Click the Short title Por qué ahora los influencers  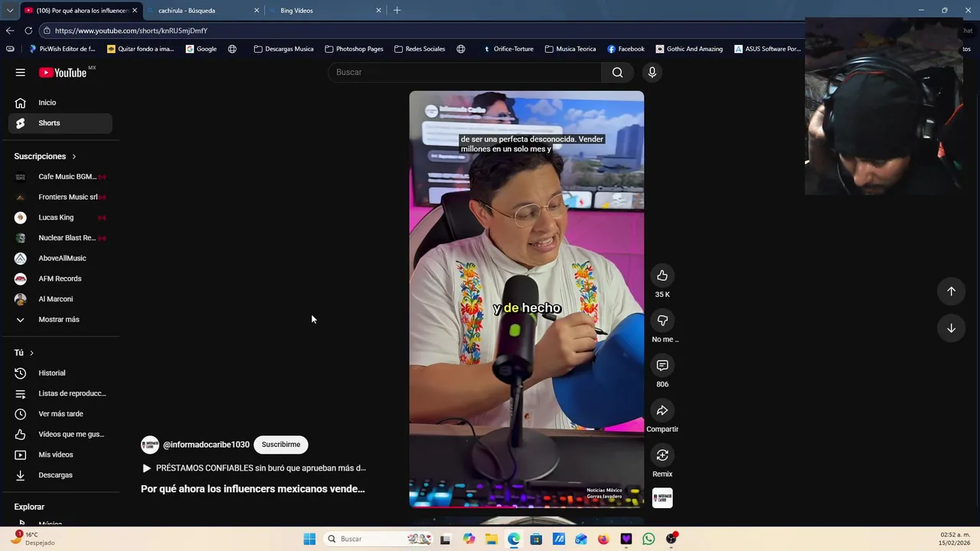pos(253,488)
